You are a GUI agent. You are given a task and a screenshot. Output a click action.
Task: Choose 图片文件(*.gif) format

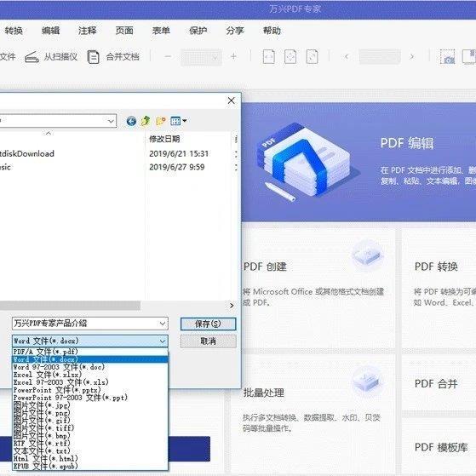click(90, 421)
